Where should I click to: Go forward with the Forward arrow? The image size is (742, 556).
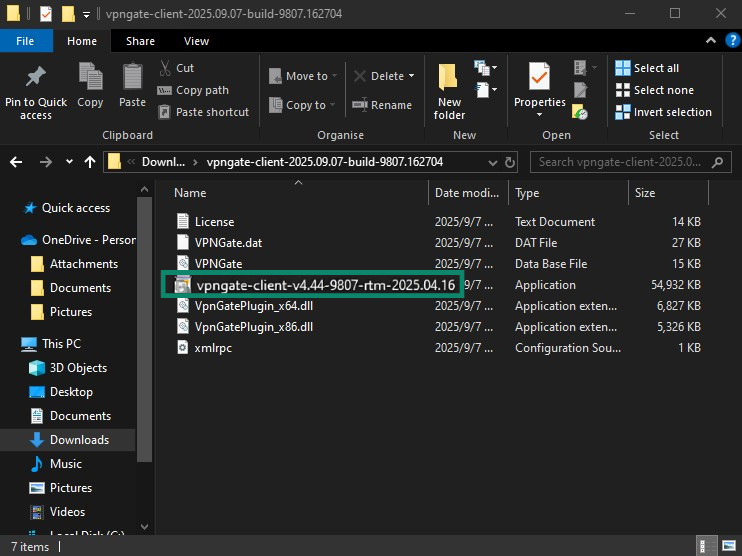tap(46, 162)
